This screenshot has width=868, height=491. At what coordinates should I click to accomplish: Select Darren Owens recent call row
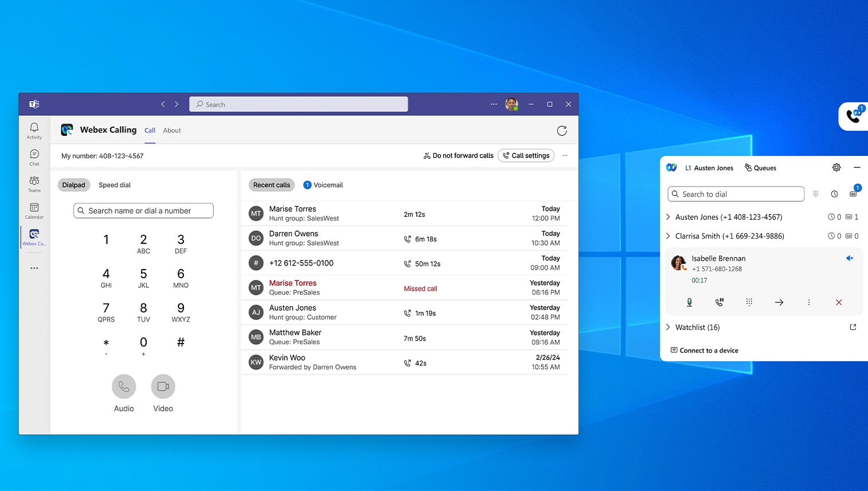click(404, 238)
